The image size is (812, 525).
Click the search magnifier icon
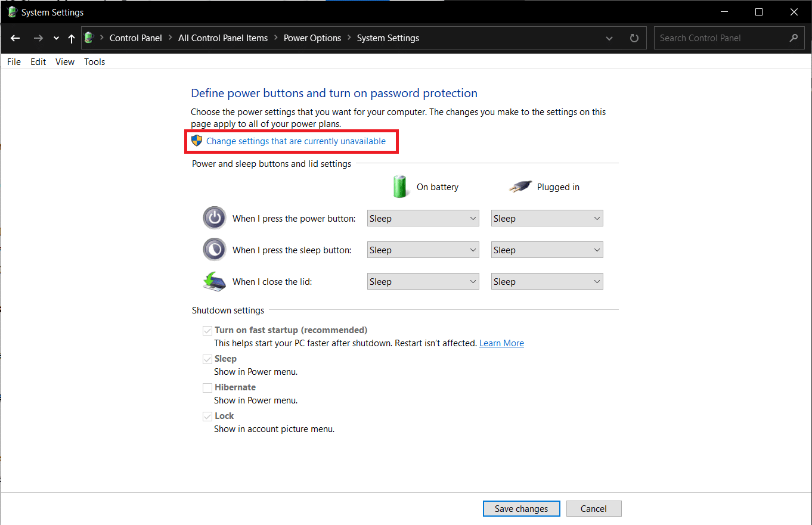point(793,38)
